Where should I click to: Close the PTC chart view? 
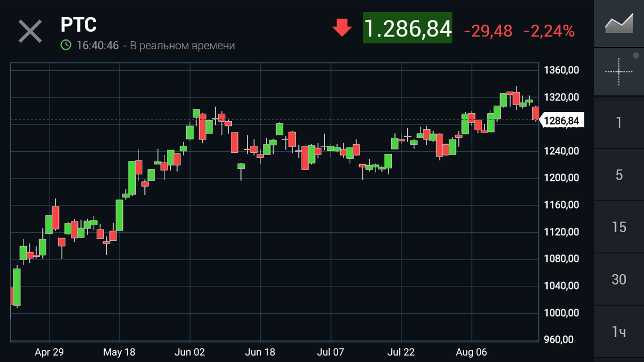click(30, 31)
